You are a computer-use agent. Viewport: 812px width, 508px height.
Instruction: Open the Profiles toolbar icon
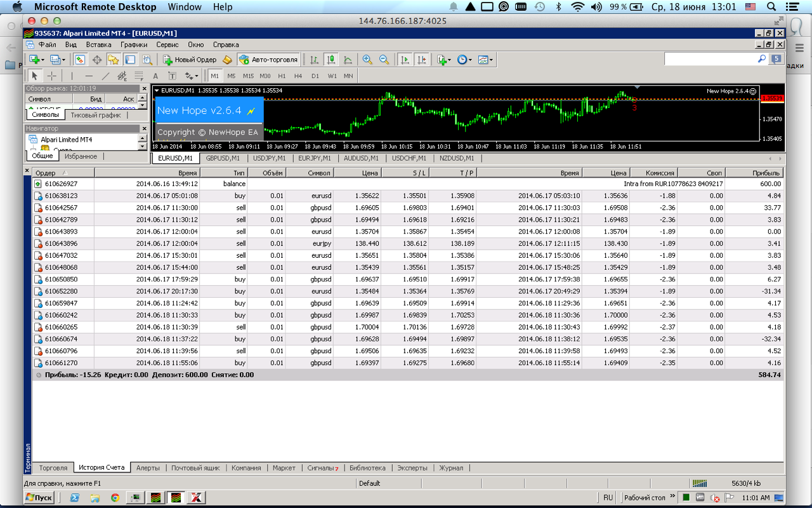55,60
